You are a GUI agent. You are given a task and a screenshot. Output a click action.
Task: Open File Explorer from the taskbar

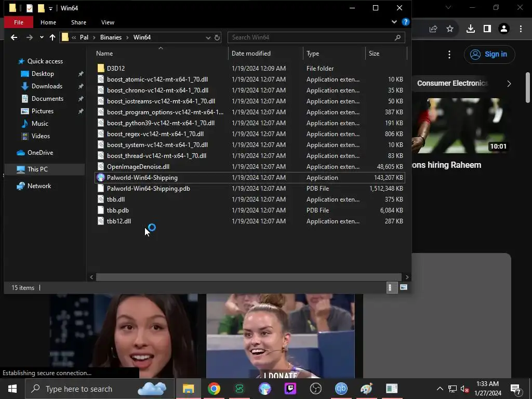coord(188,389)
